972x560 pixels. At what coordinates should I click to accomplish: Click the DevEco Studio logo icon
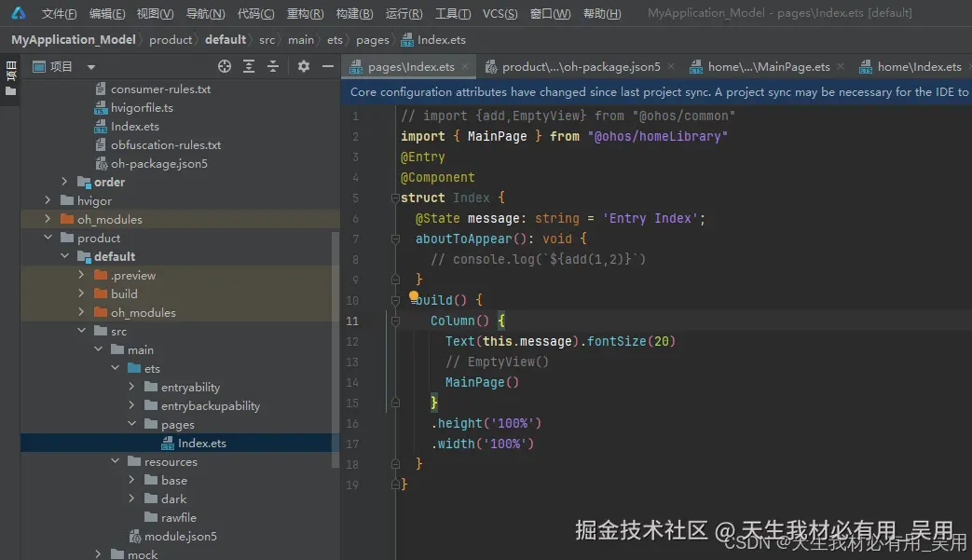click(19, 13)
